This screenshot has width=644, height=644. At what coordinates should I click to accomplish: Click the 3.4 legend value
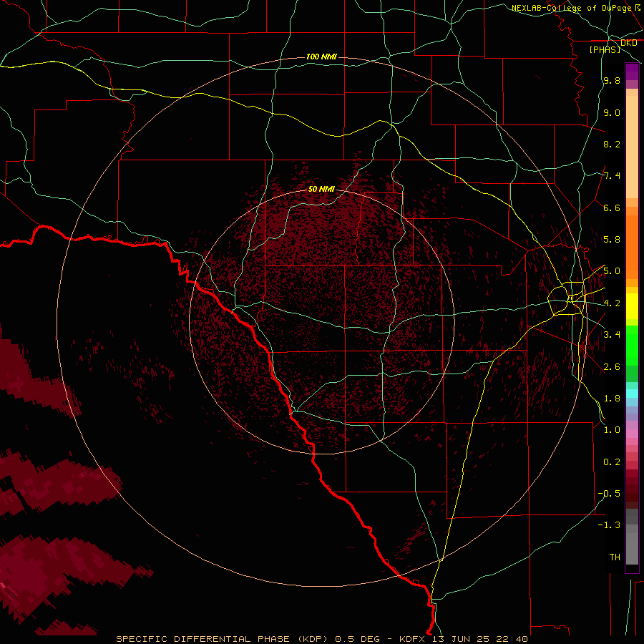(612, 335)
